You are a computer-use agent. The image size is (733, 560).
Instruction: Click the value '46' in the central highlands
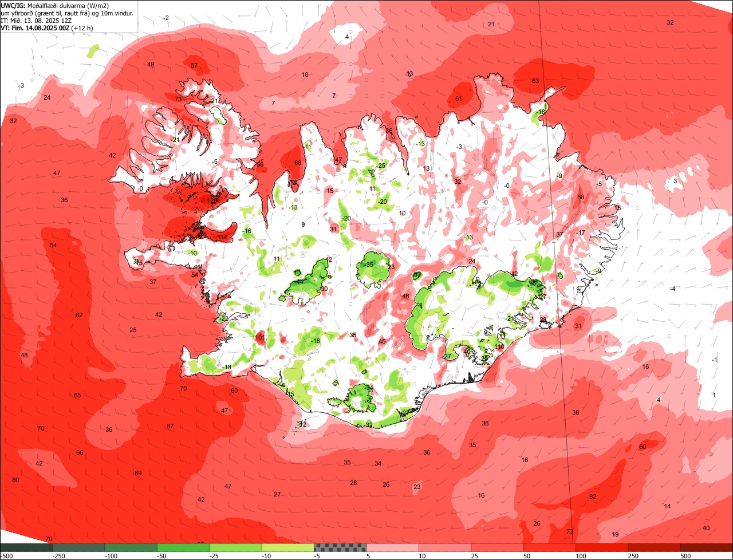(405, 296)
